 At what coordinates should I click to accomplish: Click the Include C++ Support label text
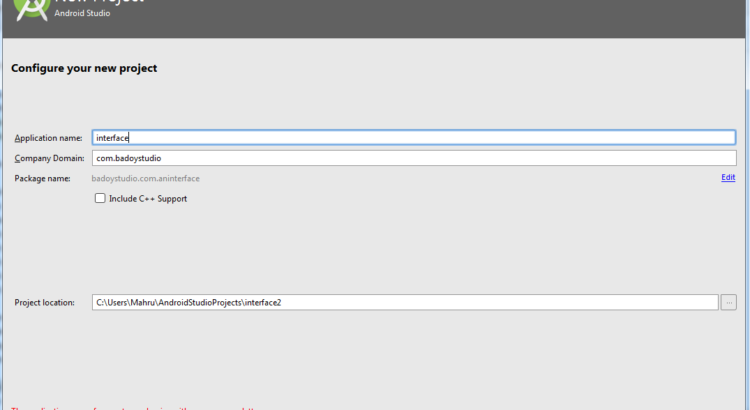click(x=148, y=198)
